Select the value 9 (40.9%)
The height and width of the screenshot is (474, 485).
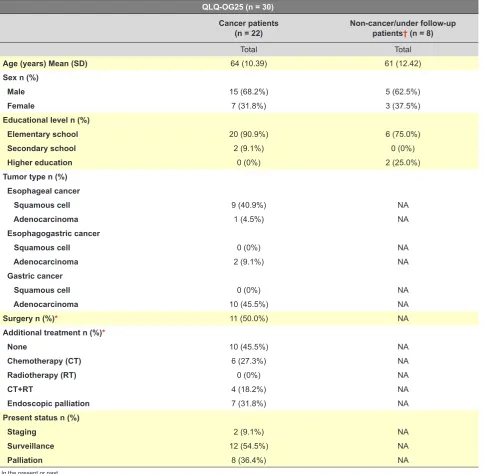pyautogui.click(x=249, y=205)
